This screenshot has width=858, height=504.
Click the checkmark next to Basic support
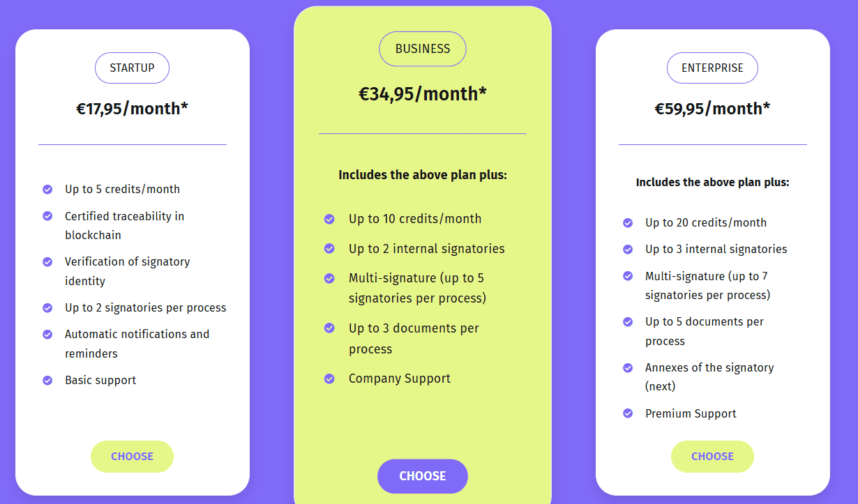[x=47, y=380]
